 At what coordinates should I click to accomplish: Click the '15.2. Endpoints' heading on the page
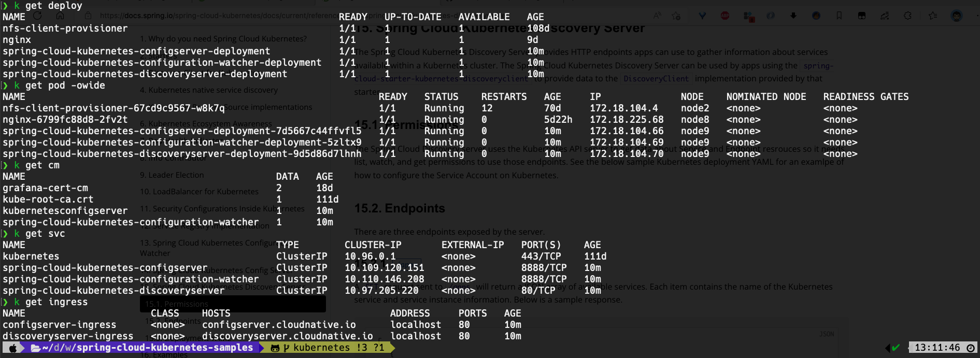[x=400, y=208]
